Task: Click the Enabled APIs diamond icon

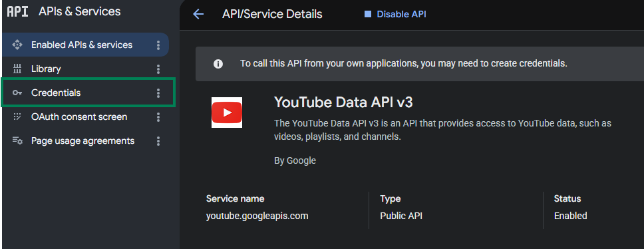Action: (17, 45)
